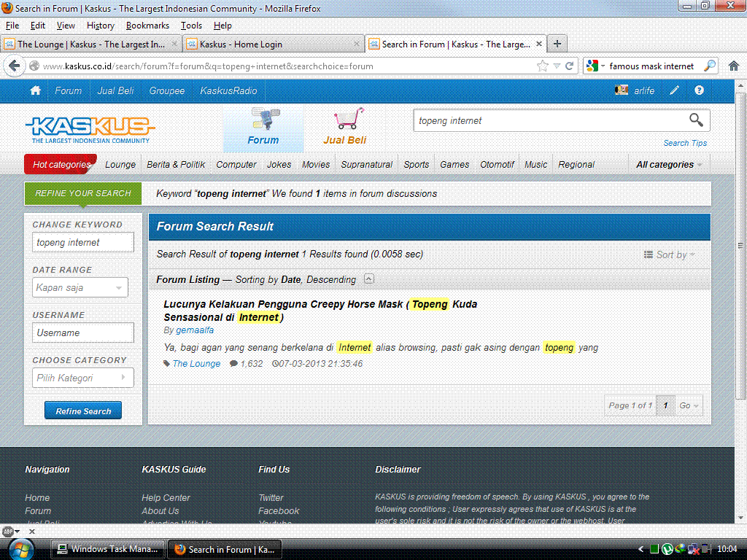Reload the page with the refresh icon
This screenshot has width=747, height=560.
pyautogui.click(x=569, y=66)
